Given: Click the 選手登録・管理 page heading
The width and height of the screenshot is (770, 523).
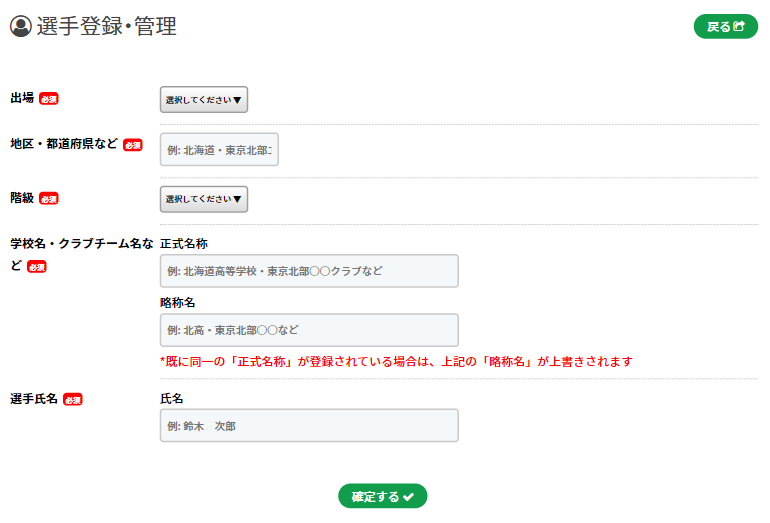Looking at the screenshot, I should [x=106, y=27].
